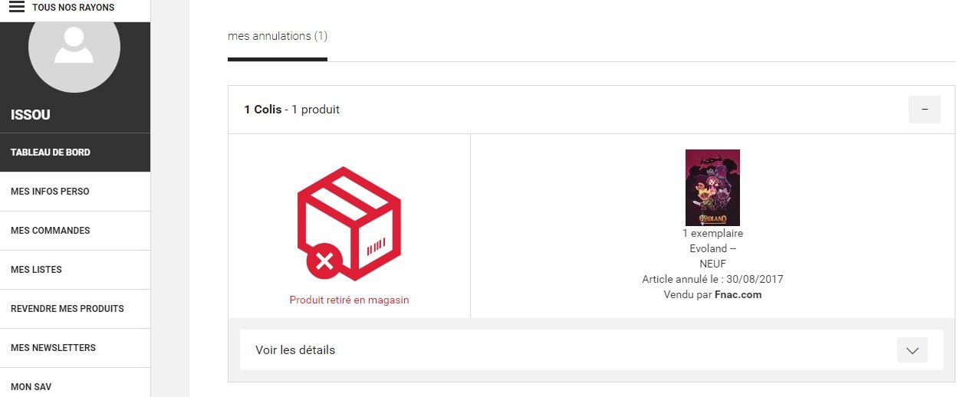View Mes commandes section
This screenshot has width=980, height=397.
coord(50,231)
